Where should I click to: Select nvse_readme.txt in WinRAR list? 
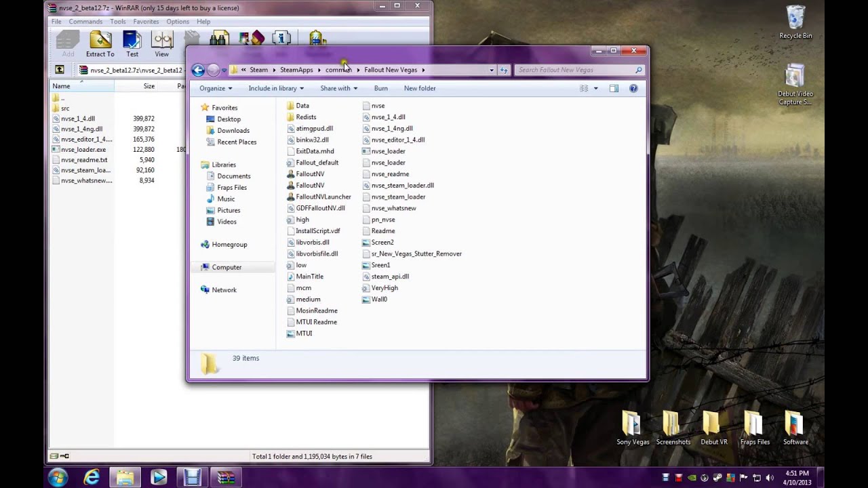[79, 160]
